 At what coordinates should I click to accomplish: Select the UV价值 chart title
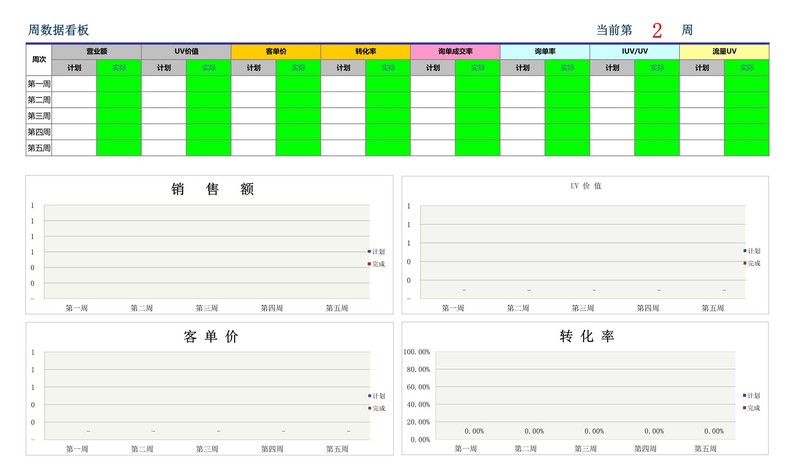coord(586,186)
